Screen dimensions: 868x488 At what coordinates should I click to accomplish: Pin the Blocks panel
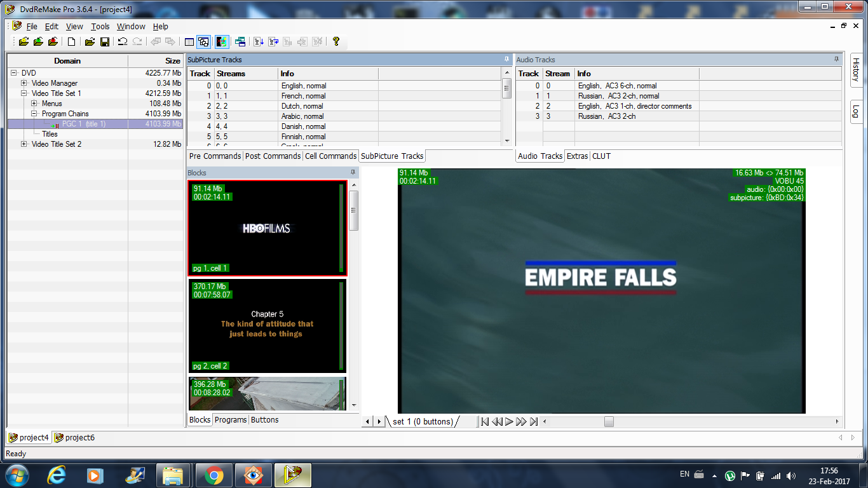(353, 172)
